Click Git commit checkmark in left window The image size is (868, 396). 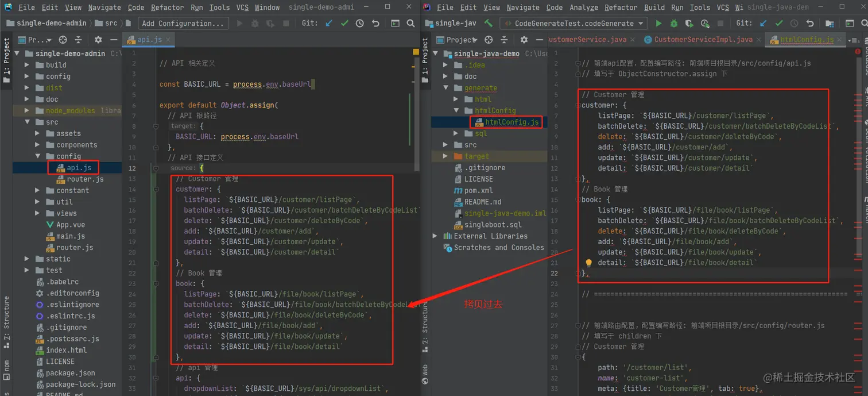pyautogui.click(x=344, y=24)
